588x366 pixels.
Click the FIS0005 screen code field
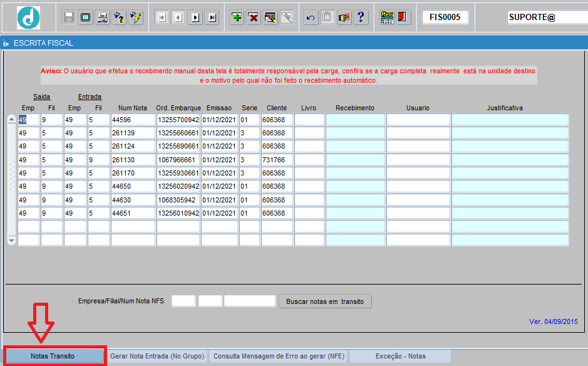pyautogui.click(x=445, y=18)
